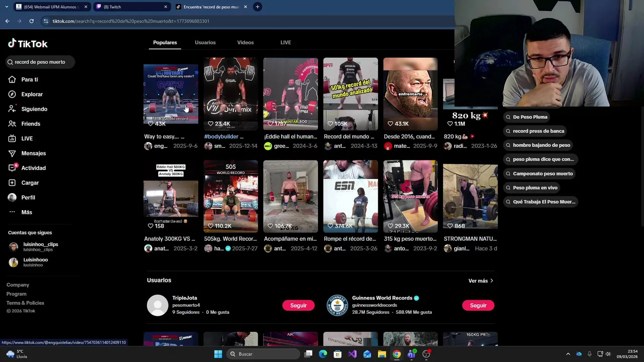644x362 pixels.
Task: Reload the page with the refresh icon
Action: [31, 21]
